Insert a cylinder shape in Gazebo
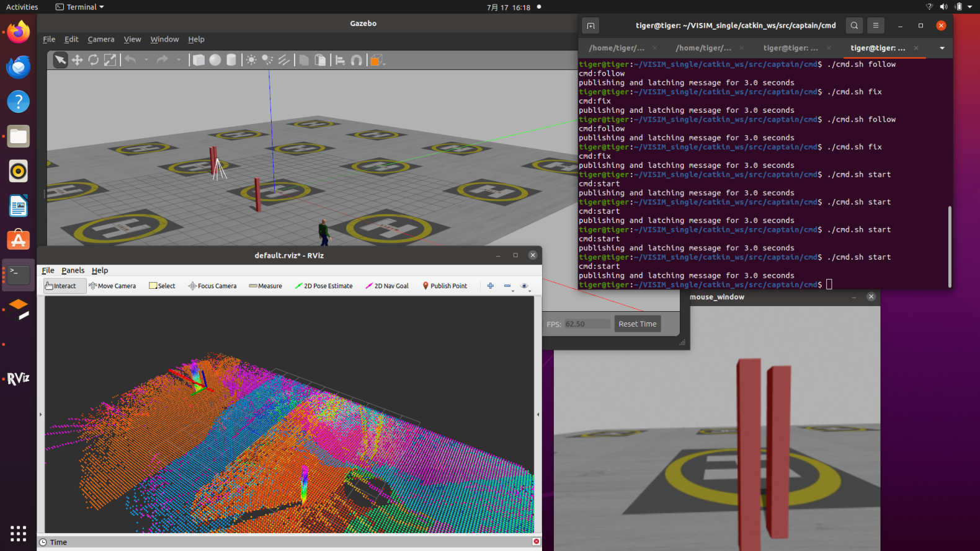The width and height of the screenshot is (980, 551). (x=231, y=60)
